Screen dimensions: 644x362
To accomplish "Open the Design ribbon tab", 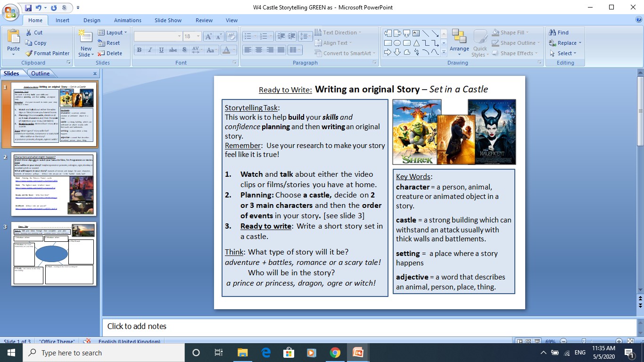I will 92,20.
